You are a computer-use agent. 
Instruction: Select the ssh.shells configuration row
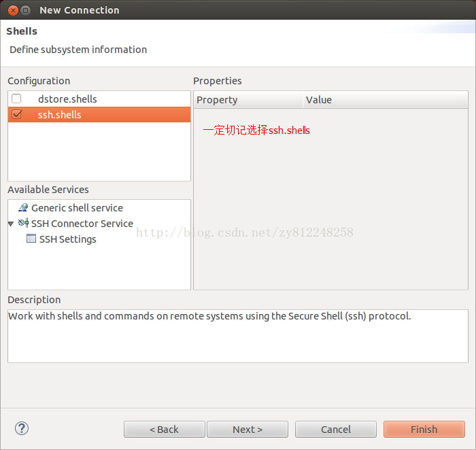click(60, 115)
